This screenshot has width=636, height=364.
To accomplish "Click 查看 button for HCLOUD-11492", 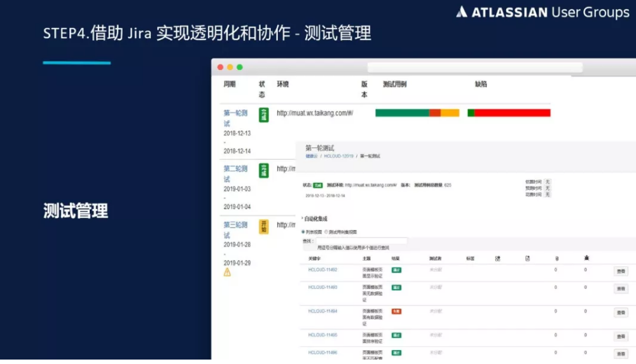I will coord(621,271).
